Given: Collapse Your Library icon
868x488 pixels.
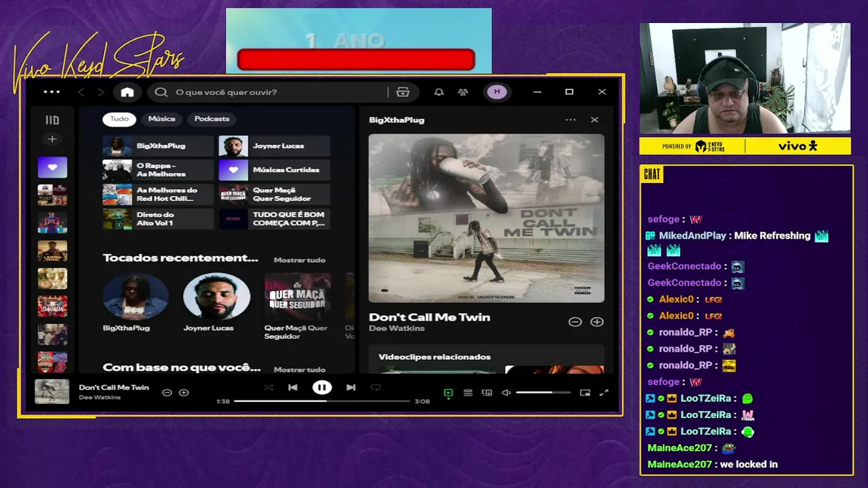Looking at the screenshot, I should [52, 120].
